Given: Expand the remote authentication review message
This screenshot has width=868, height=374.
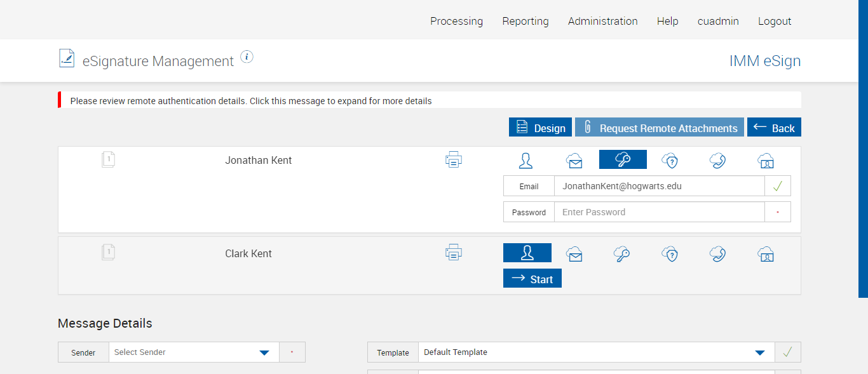Looking at the screenshot, I should click(x=251, y=101).
